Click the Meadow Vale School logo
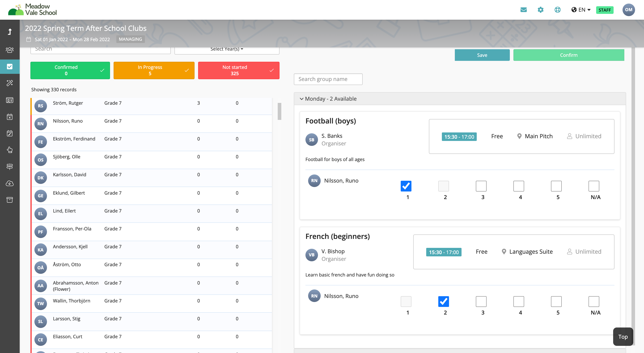This screenshot has width=644, height=353. click(32, 9)
